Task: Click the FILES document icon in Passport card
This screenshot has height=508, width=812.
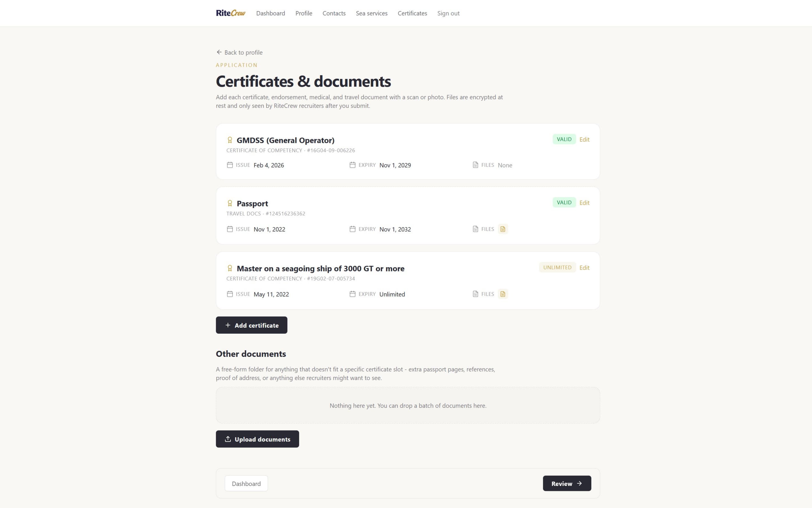Action: coord(475,229)
